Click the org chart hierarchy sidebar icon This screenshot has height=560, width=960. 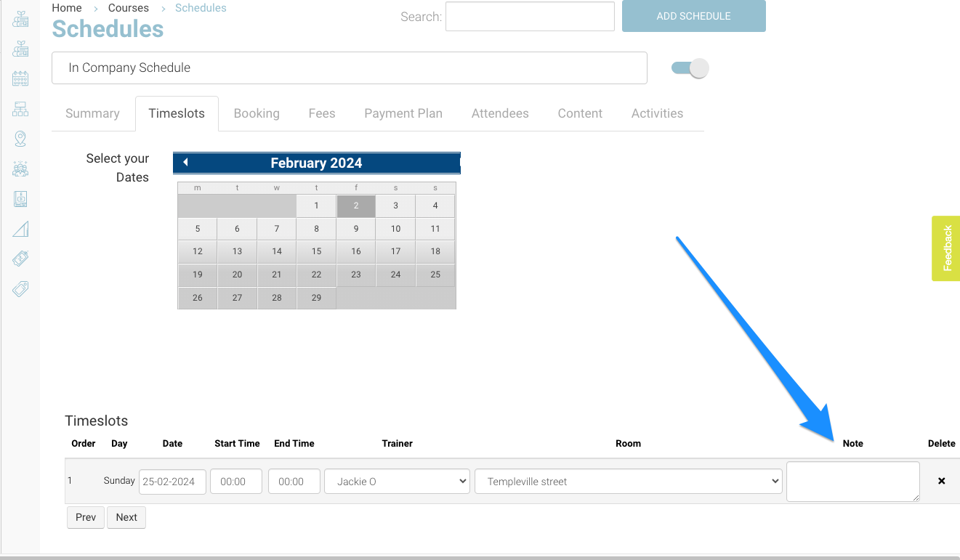tap(20, 109)
